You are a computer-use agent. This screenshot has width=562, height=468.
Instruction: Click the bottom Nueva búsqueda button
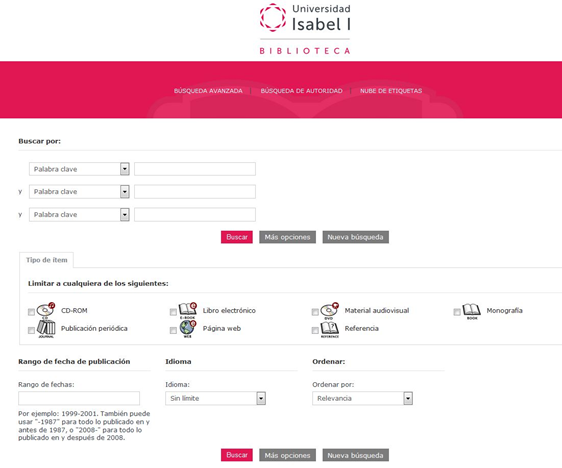[x=356, y=455]
